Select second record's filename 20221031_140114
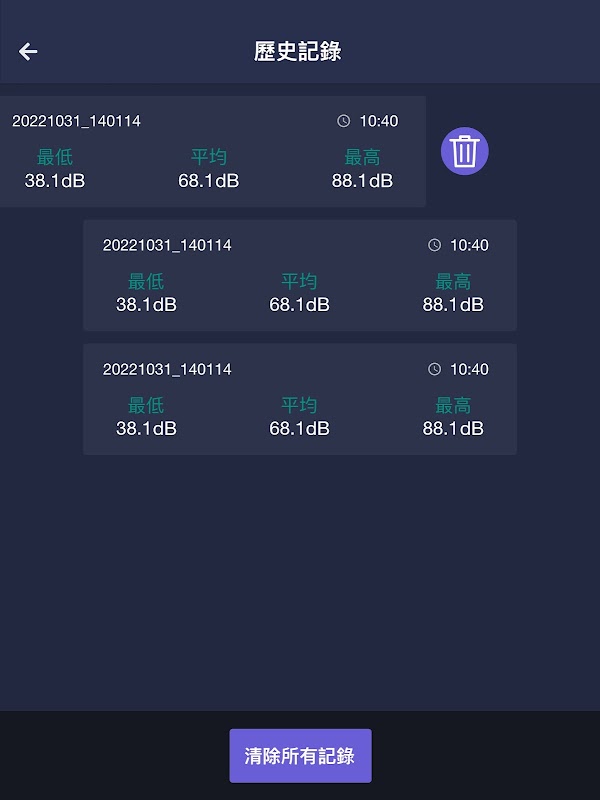 [x=167, y=245]
